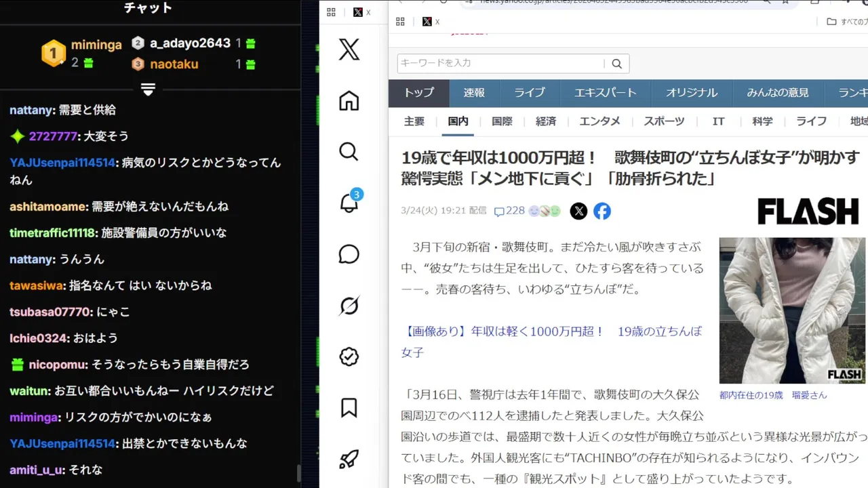Open the 国内 category
868x488 pixels.
coord(458,121)
